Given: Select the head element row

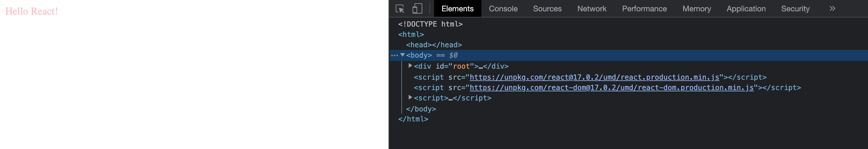Looking at the screenshot, I should click(434, 45).
